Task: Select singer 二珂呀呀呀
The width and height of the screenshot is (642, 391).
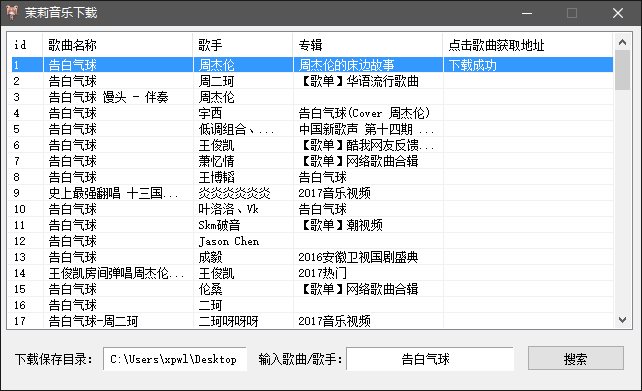Action: (228, 321)
